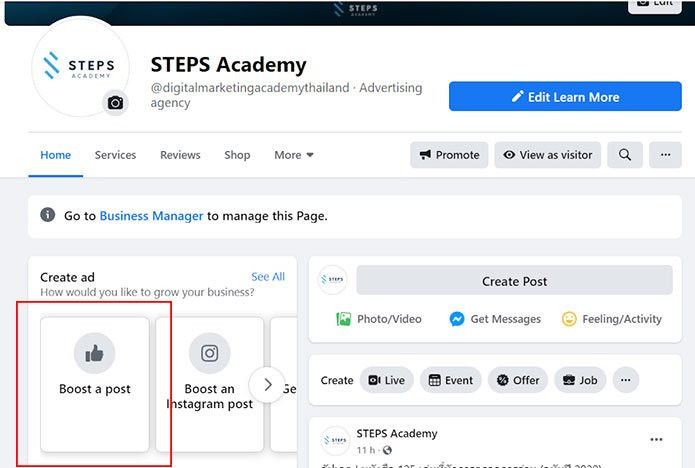The width and height of the screenshot is (695, 468).
Task: Click next arrow in ad carousel
Action: (267, 385)
